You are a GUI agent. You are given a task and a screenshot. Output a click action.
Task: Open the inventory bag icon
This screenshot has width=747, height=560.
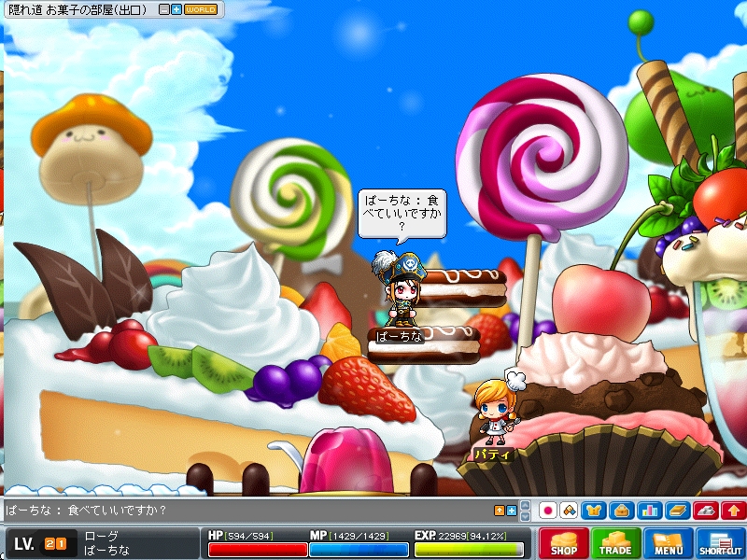(x=622, y=511)
